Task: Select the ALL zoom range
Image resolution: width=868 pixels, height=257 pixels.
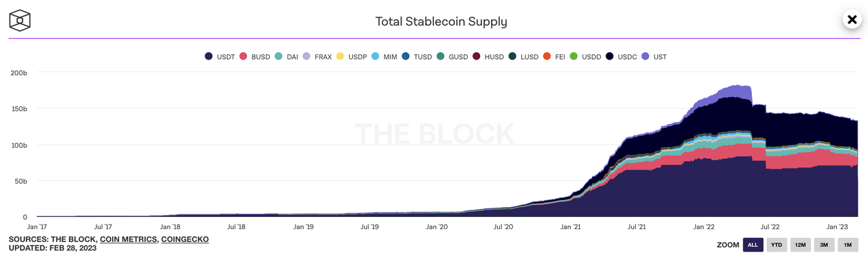Action: pyautogui.click(x=753, y=245)
